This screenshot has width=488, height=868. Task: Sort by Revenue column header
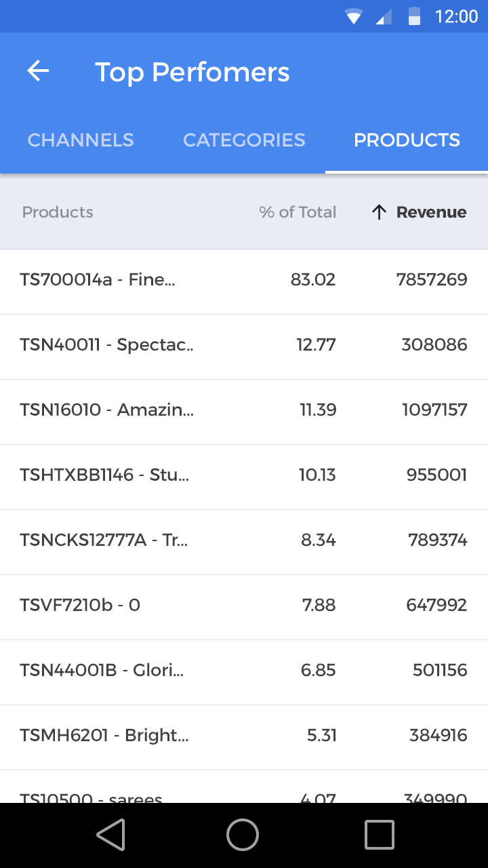(x=431, y=212)
